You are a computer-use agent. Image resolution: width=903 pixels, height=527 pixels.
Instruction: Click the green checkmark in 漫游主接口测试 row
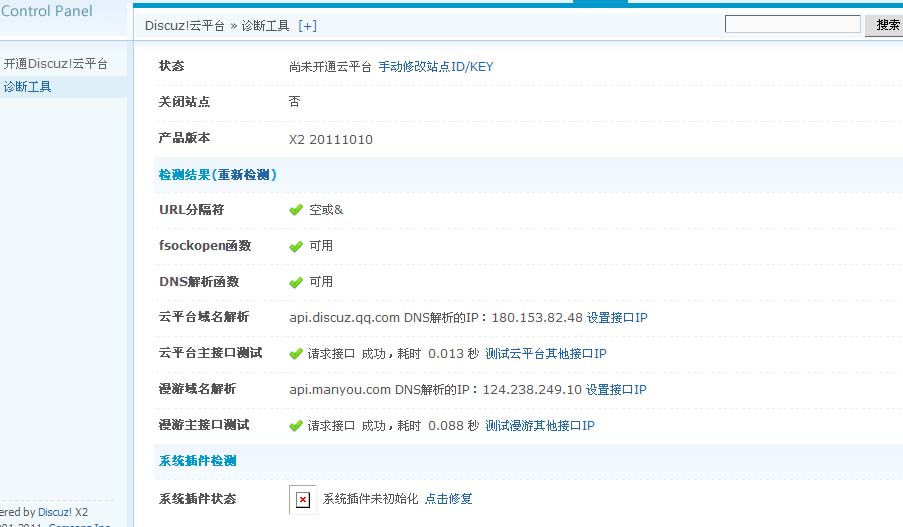pyautogui.click(x=296, y=426)
